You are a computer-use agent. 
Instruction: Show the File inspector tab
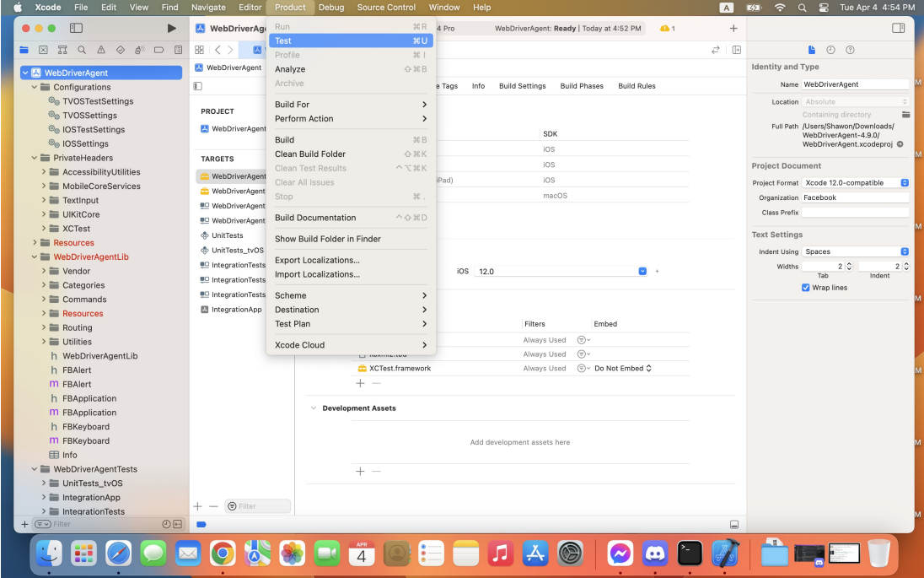point(811,50)
